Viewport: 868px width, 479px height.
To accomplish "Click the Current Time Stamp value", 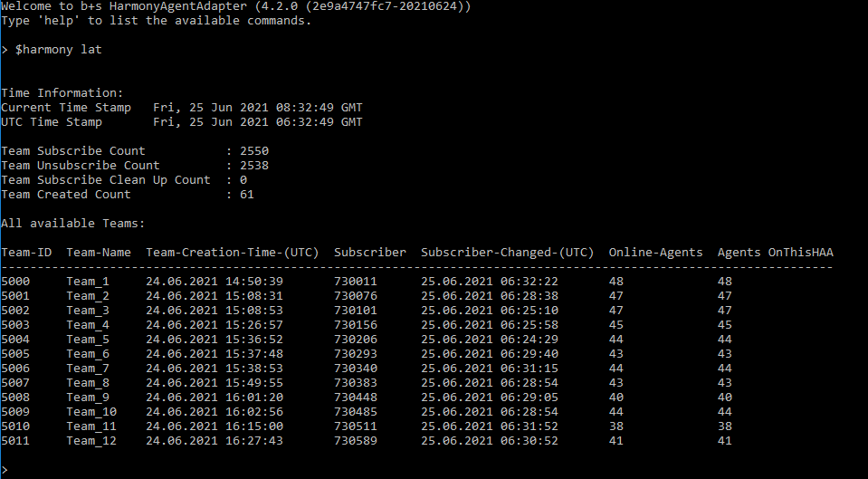I will [258, 108].
